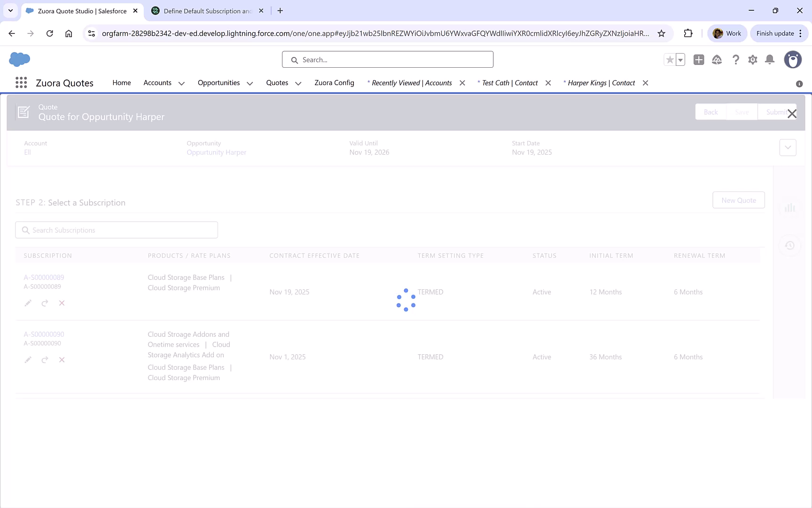The image size is (812, 508).
Task: Open global actions with the plus icon
Action: [698, 60]
